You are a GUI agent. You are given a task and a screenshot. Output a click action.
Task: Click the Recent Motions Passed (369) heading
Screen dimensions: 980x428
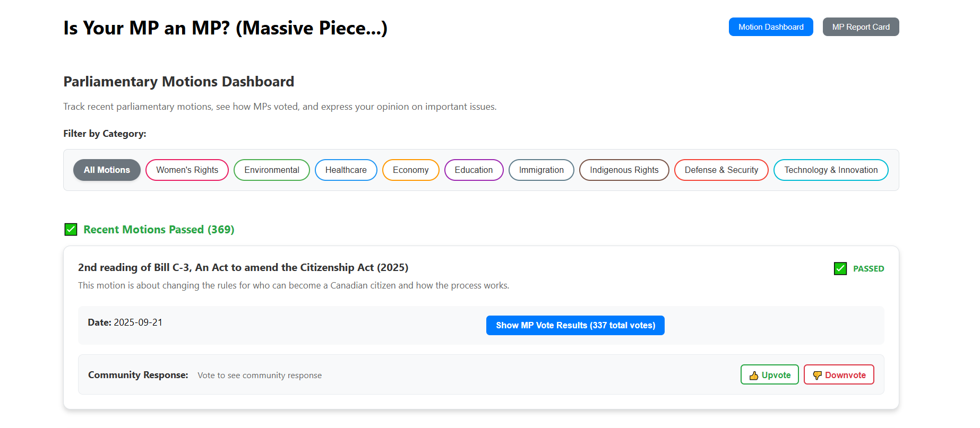click(159, 230)
